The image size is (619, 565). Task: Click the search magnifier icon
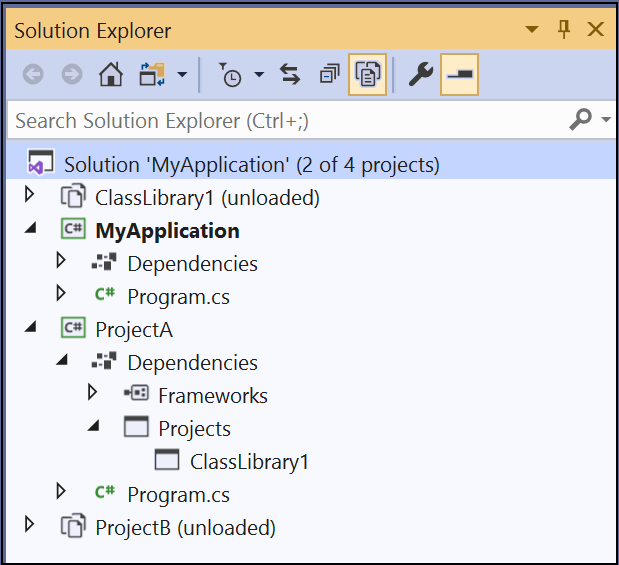click(x=580, y=119)
